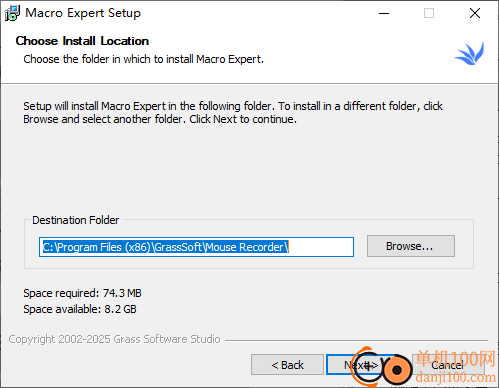
Task: Click the Browse... button
Action: (411, 246)
